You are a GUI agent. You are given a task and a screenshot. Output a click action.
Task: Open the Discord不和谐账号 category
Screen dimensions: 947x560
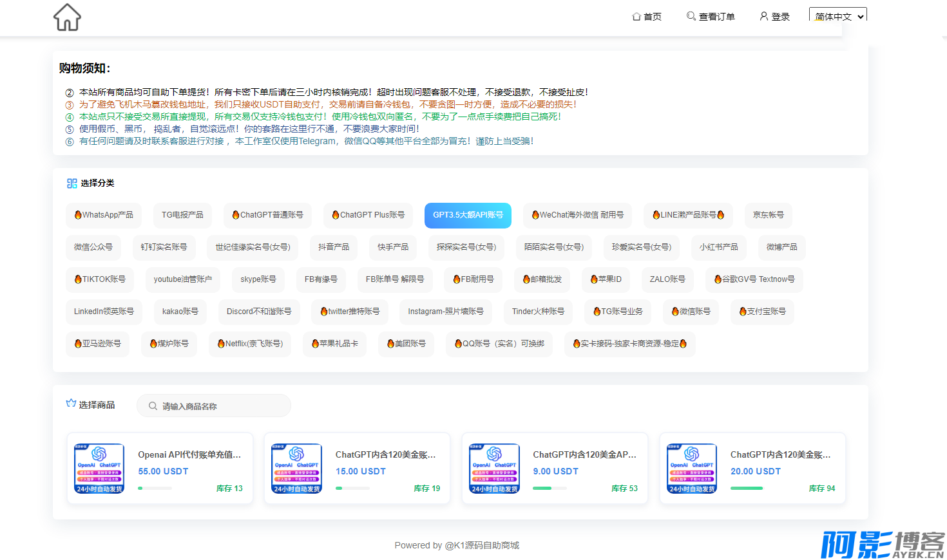pyautogui.click(x=259, y=312)
